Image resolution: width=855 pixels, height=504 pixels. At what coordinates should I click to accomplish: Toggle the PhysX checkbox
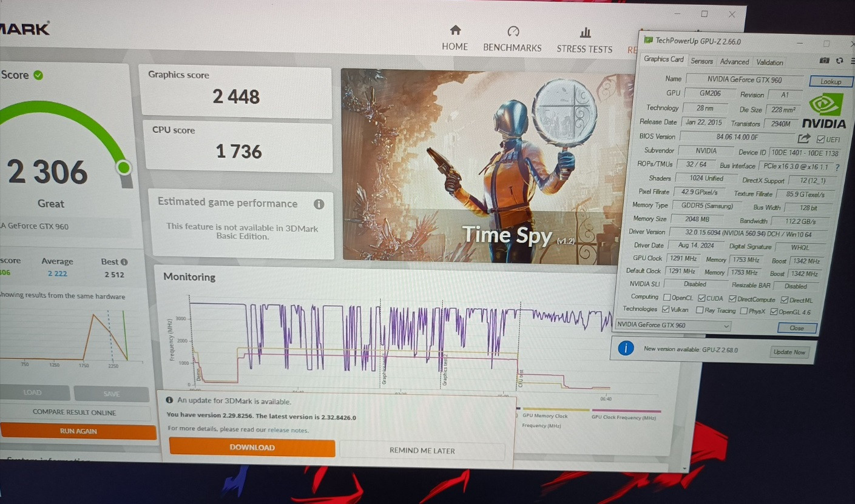(x=743, y=312)
